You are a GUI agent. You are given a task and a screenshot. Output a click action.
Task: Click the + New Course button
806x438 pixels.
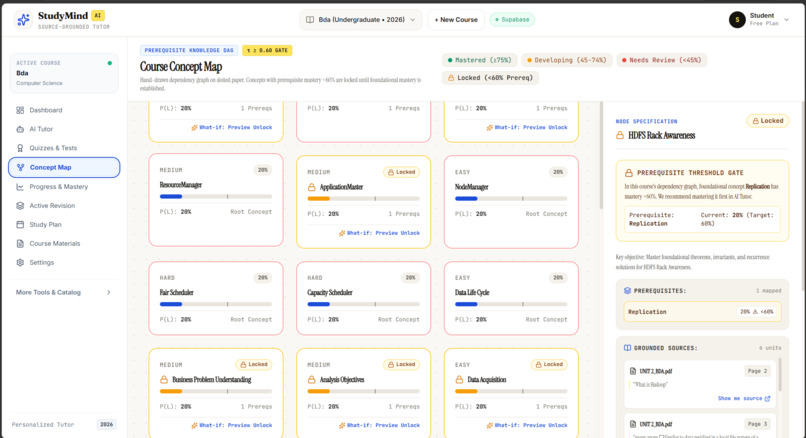456,20
